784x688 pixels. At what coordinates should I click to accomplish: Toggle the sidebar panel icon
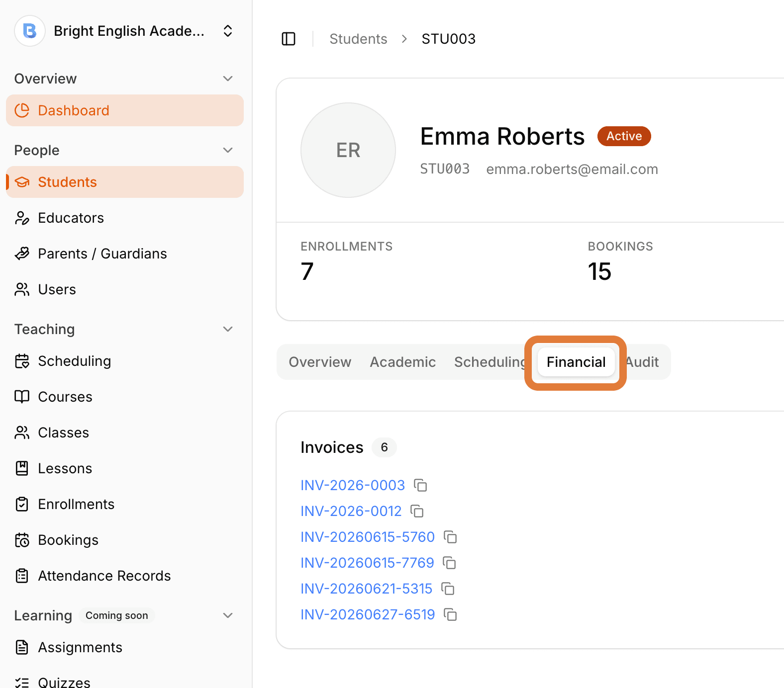289,39
